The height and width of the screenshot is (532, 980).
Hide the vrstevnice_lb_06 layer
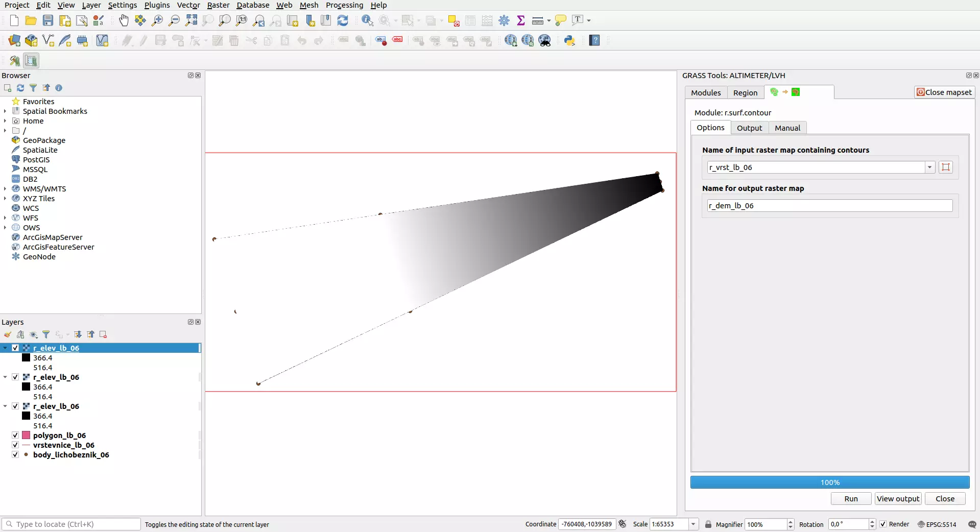15,445
